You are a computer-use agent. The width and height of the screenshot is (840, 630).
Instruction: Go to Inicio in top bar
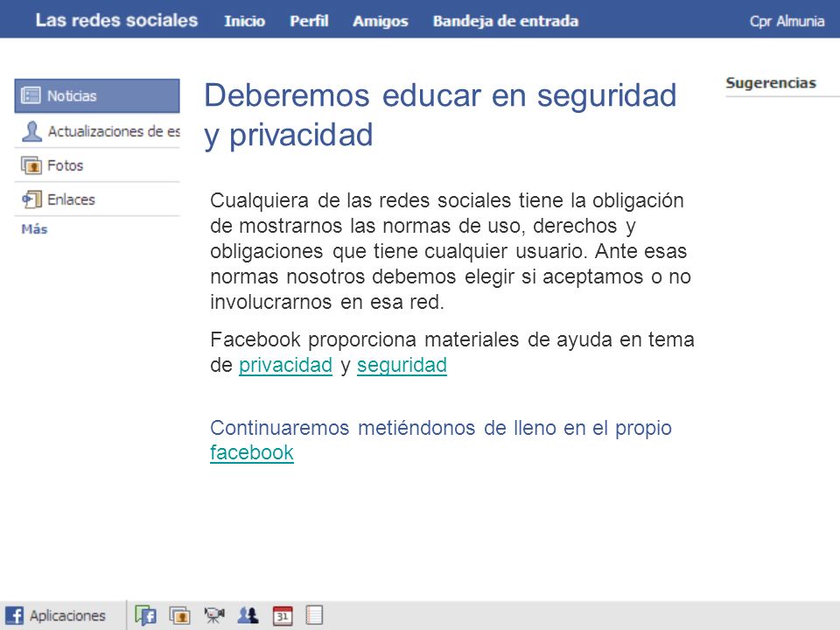click(244, 21)
